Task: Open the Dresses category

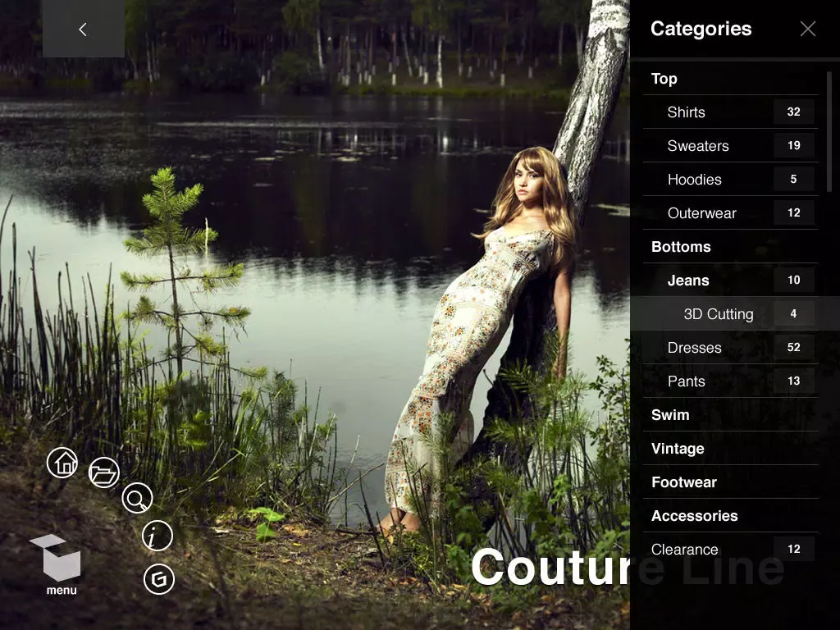Action: click(731, 348)
